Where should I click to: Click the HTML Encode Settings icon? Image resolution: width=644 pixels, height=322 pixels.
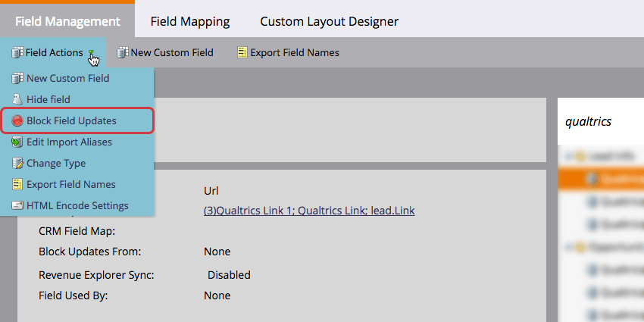(17, 205)
